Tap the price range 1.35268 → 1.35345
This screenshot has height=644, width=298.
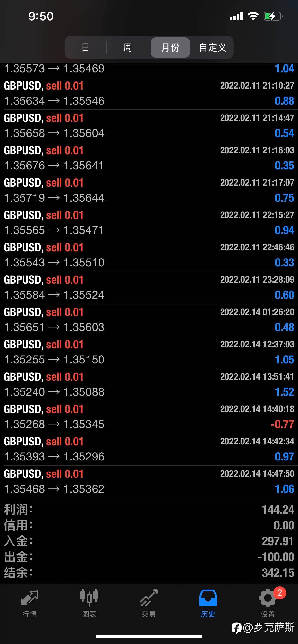[x=54, y=424]
